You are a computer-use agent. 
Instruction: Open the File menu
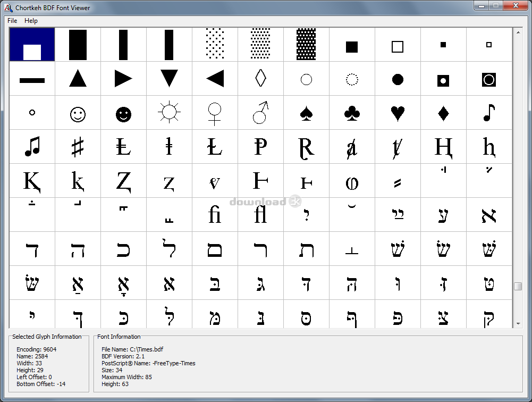pyautogui.click(x=12, y=21)
